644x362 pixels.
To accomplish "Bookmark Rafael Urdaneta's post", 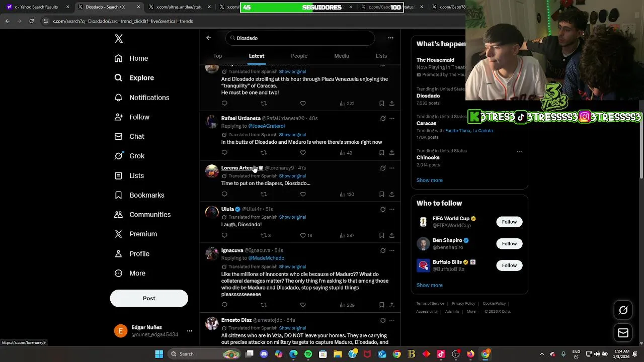I will [x=382, y=152].
